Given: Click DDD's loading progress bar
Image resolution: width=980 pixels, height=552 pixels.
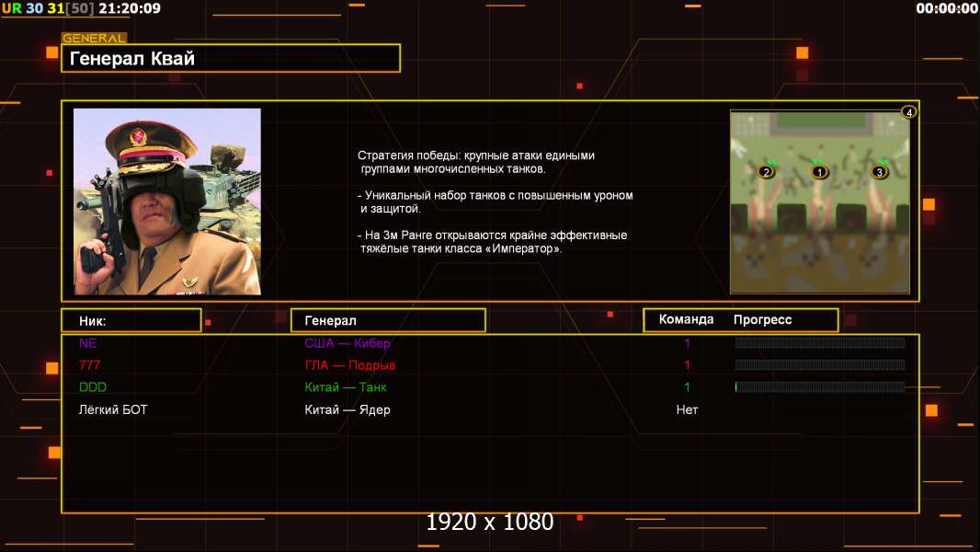Looking at the screenshot, I should [820, 387].
